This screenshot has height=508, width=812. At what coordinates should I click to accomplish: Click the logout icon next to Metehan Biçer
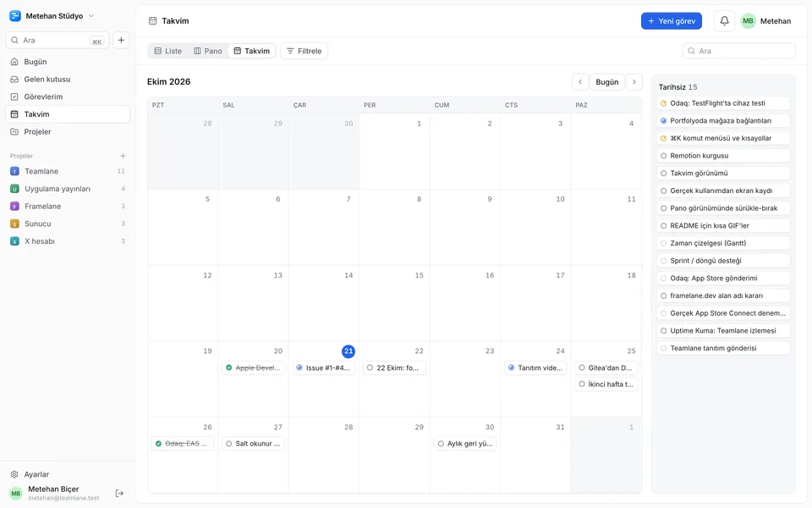coord(119,493)
